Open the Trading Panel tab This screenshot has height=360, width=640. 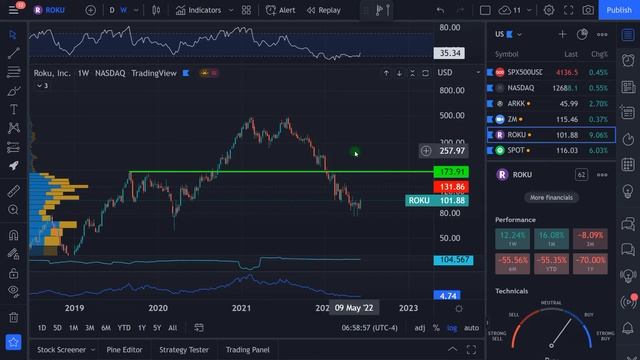tap(248, 350)
